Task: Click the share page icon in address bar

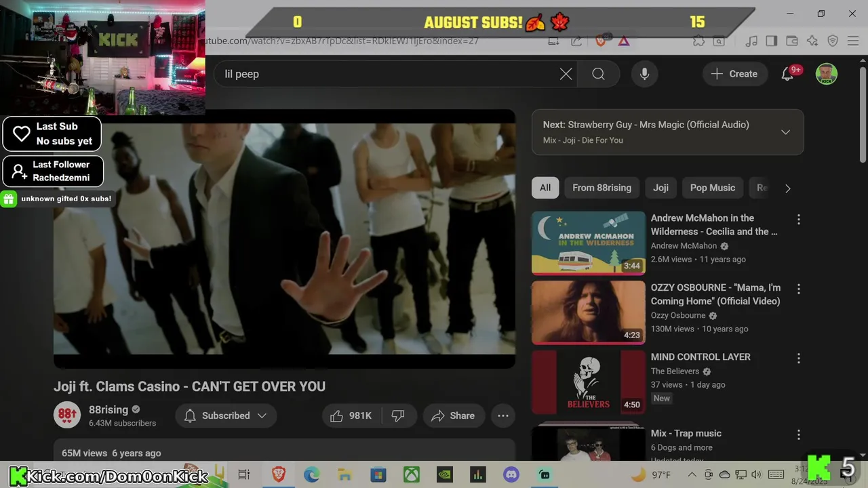Action: 576,41
